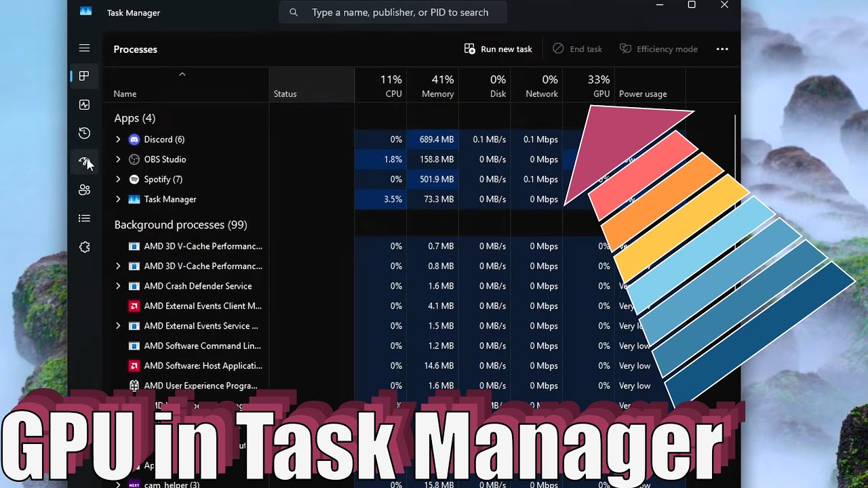
Task: Open the hamburger navigation menu
Action: coord(84,48)
